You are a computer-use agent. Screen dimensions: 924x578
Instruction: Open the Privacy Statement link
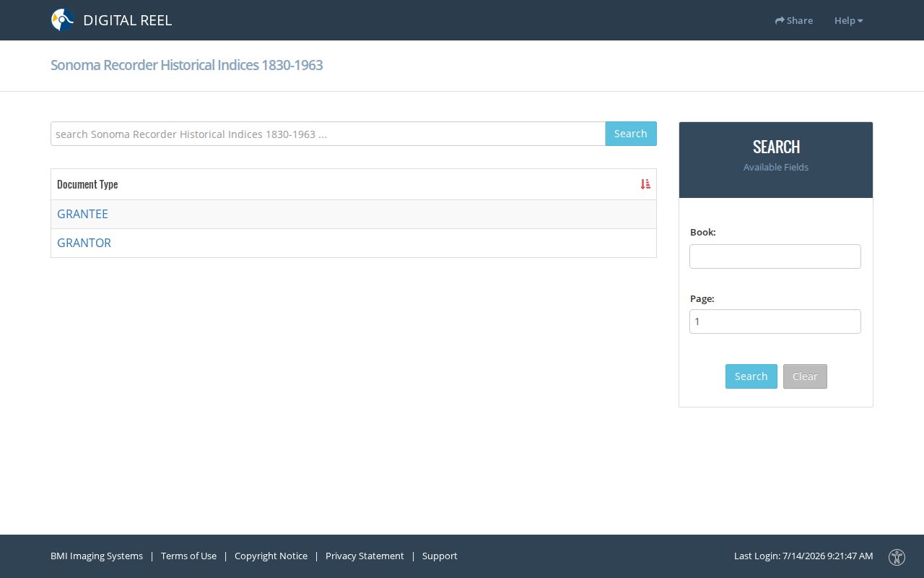point(365,556)
